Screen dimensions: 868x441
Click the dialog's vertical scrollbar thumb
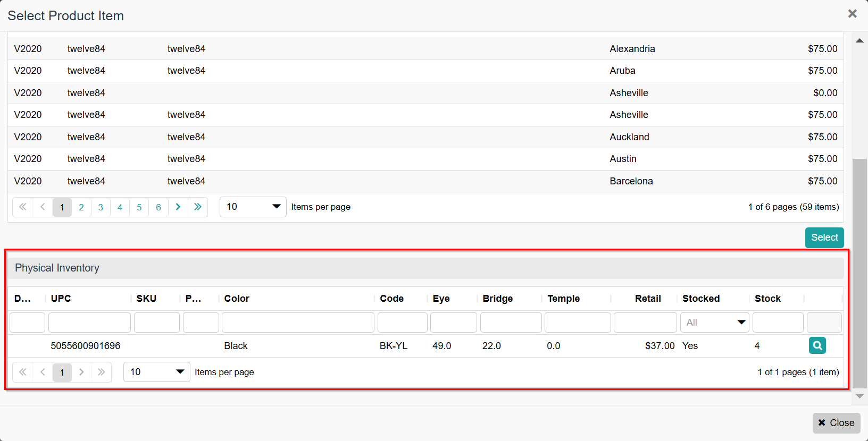click(x=859, y=273)
